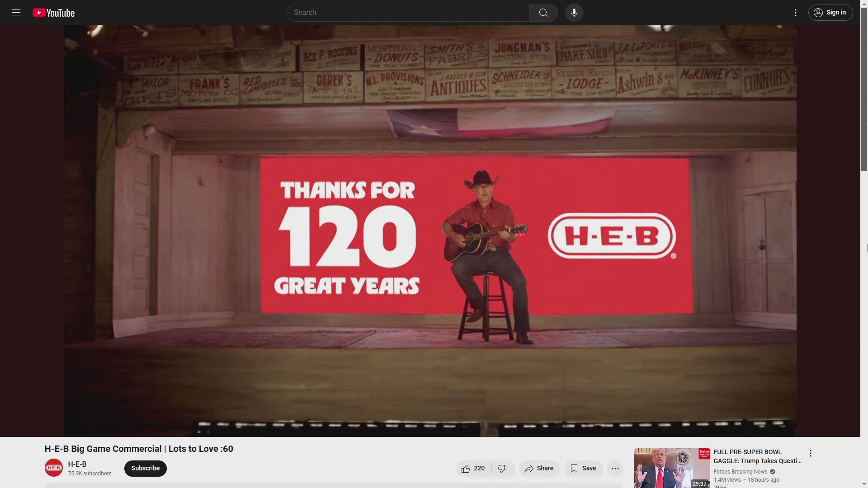Open more actions menu under the video
868x488 pixels.
coord(615,469)
